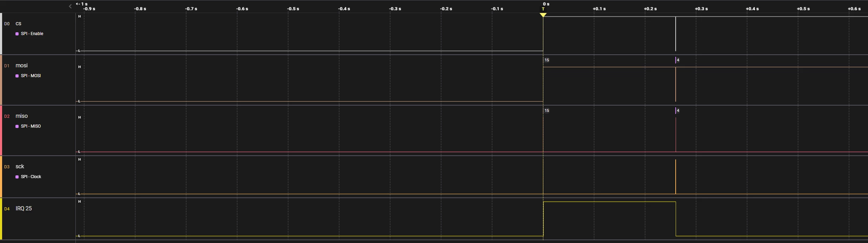
Task: Click the IRQ 25 channel name
Action: point(24,209)
